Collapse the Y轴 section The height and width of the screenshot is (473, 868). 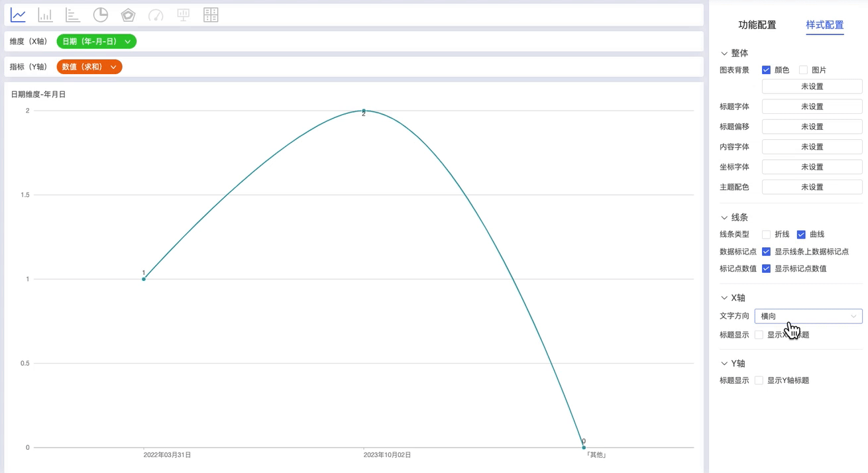pyautogui.click(x=724, y=364)
